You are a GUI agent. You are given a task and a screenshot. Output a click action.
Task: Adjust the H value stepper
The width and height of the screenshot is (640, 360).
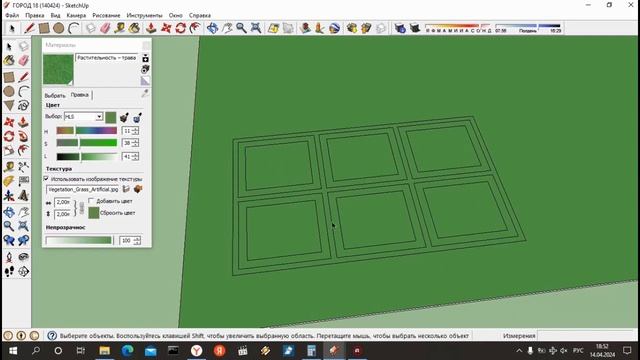(136, 131)
